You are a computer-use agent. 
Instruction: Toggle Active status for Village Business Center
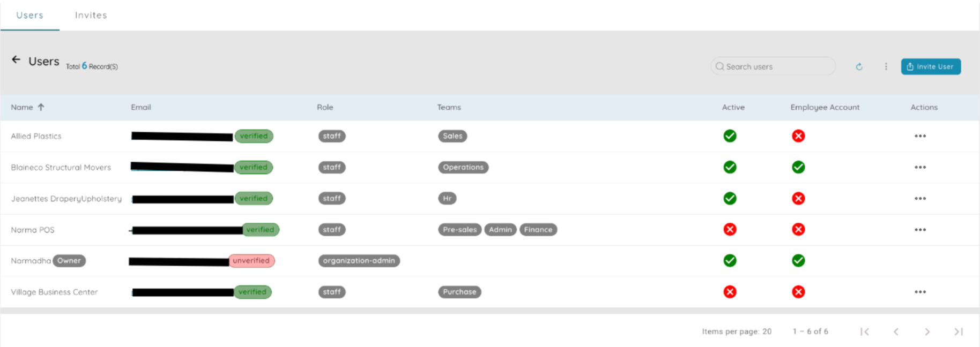tap(730, 292)
